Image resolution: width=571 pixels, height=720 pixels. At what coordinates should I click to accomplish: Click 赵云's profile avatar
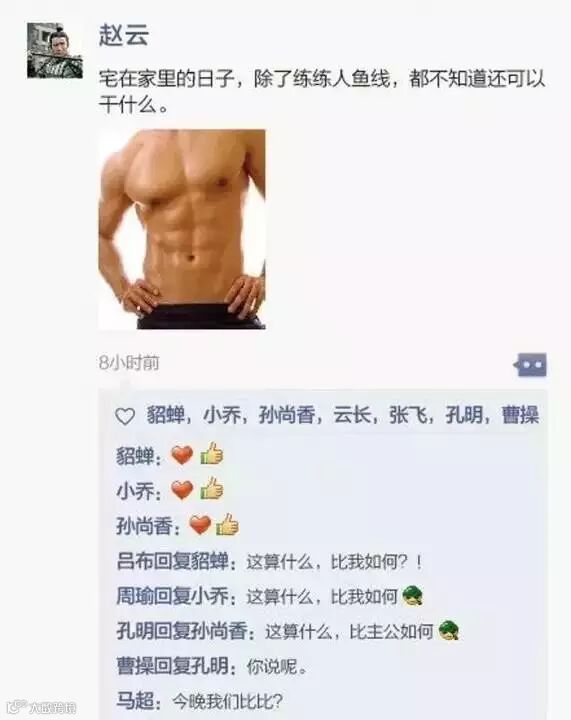tap(55, 51)
